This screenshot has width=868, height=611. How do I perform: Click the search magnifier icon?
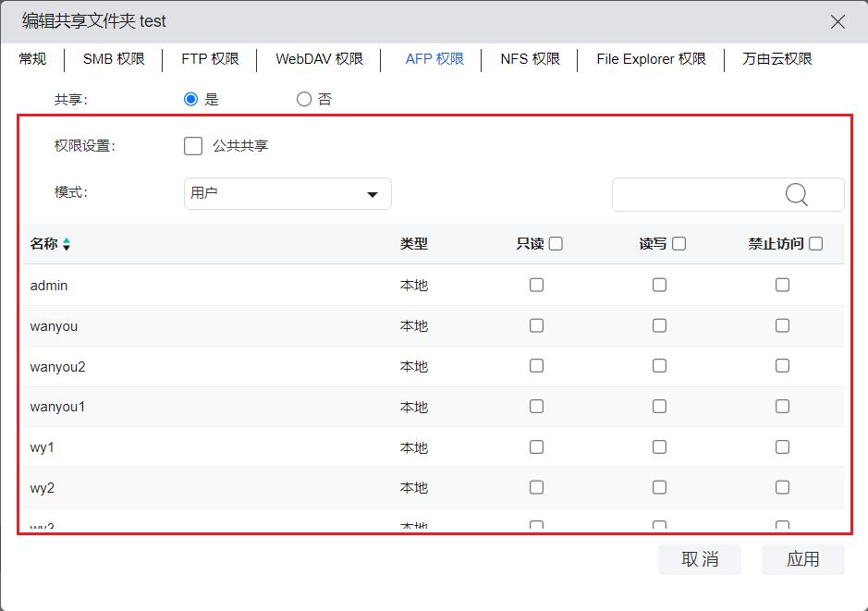point(796,194)
